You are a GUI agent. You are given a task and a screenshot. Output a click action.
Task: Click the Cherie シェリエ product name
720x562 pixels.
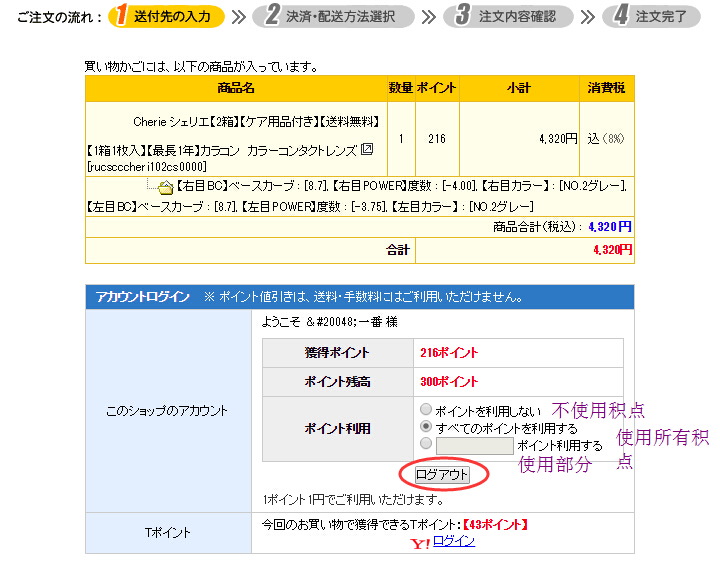(x=256, y=122)
